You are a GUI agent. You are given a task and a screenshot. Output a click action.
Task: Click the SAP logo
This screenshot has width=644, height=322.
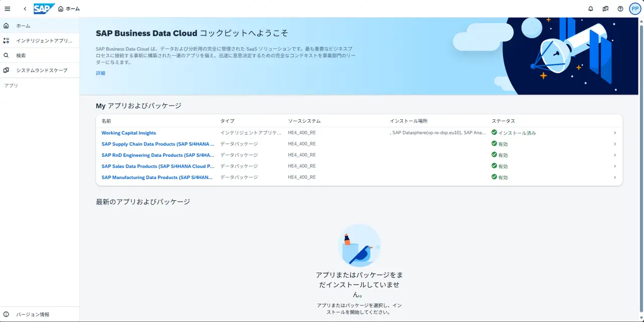pos(44,9)
